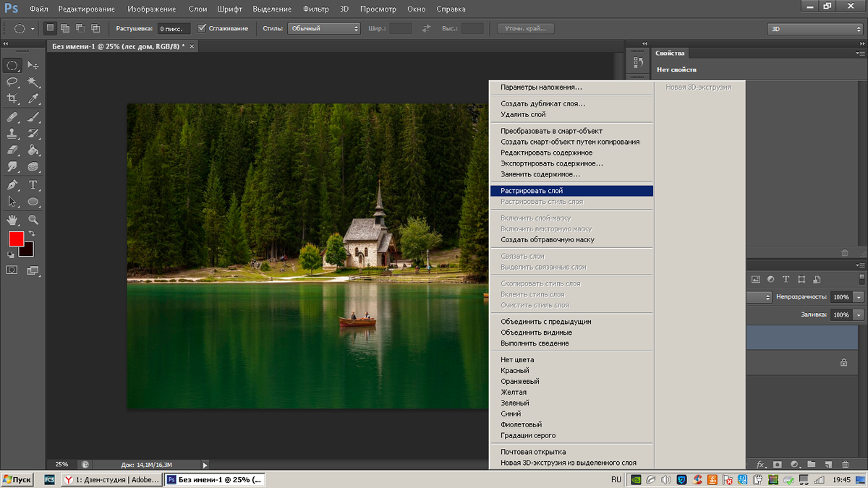868x488 pixels.
Task: Open the tool preset picker arrow
Action: pos(33,29)
